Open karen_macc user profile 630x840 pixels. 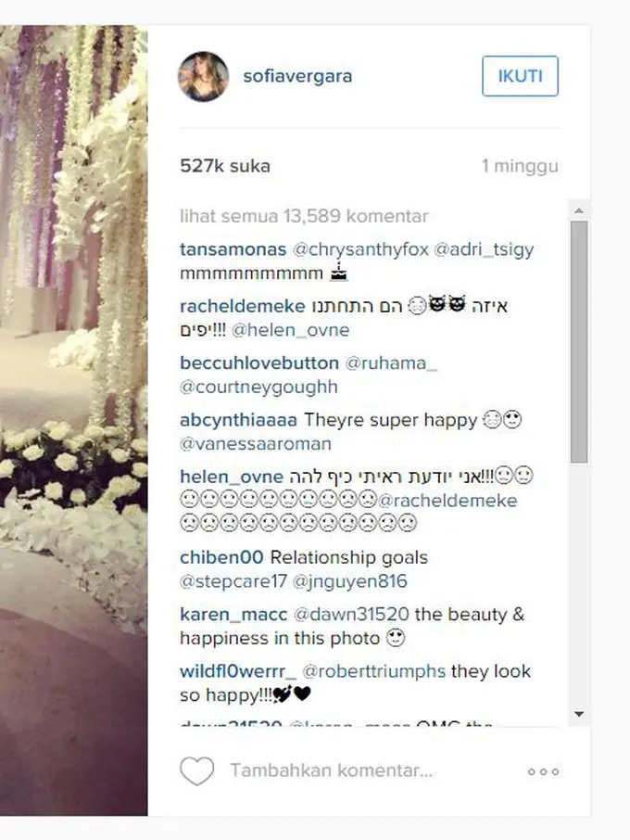pyautogui.click(x=233, y=615)
